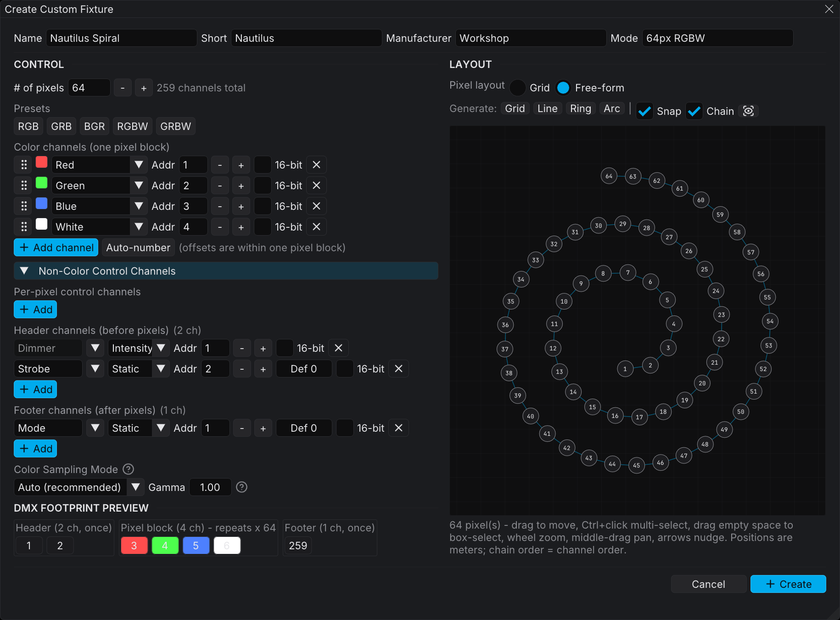Remove the Blue color channel
The width and height of the screenshot is (840, 620).
(x=316, y=206)
